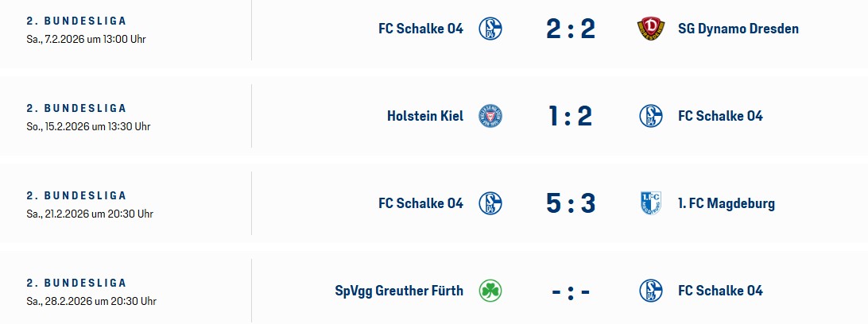Click 2. Bundesliga label for 28.2.2026 fixture
The width and height of the screenshot is (868, 324).
point(76,283)
